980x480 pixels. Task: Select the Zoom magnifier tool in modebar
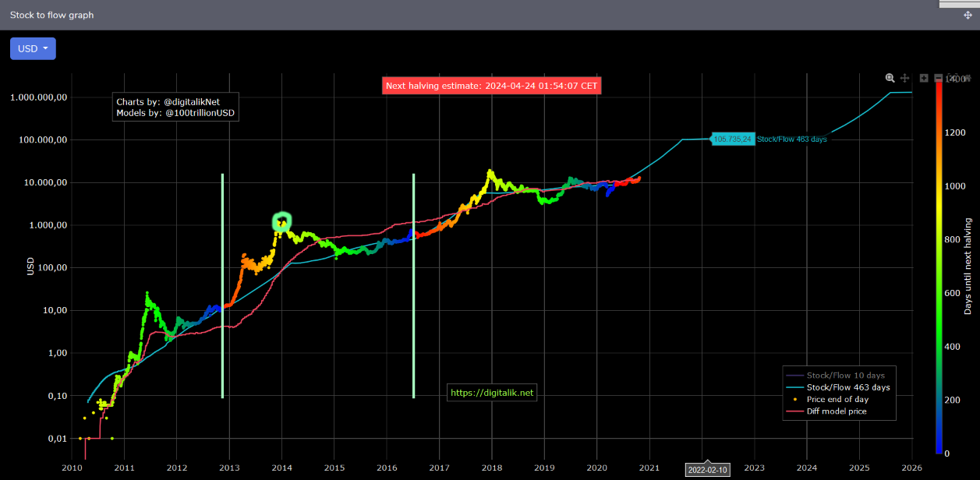(890, 78)
